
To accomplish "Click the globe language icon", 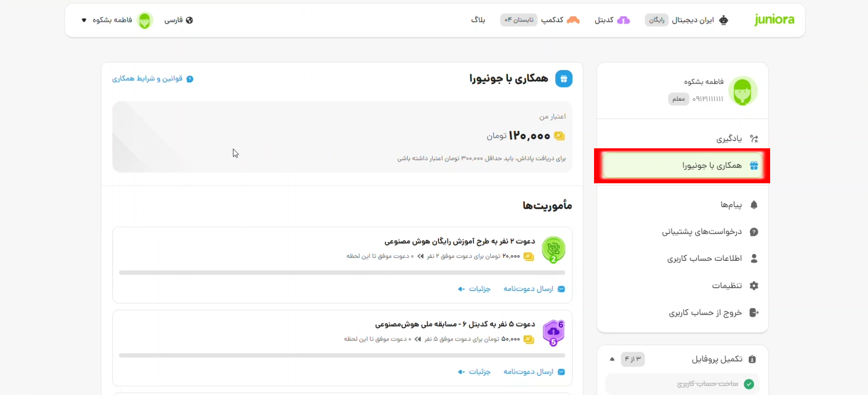I will [189, 20].
